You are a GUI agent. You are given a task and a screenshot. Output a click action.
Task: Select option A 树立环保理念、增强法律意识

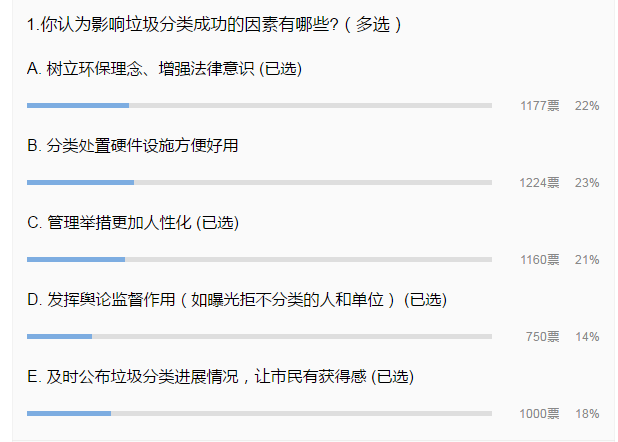click(164, 69)
